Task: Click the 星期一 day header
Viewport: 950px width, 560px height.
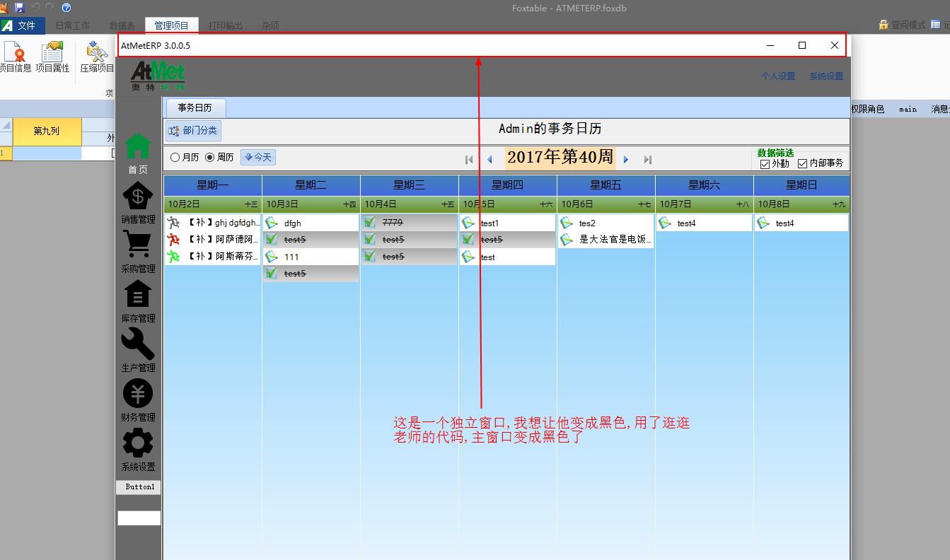Action: coord(213,185)
